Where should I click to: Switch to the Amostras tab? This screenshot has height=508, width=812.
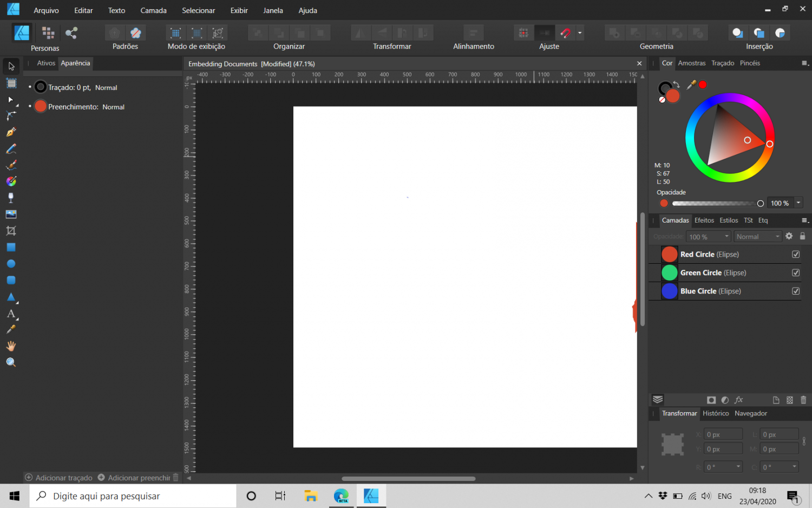[x=692, y=63]
